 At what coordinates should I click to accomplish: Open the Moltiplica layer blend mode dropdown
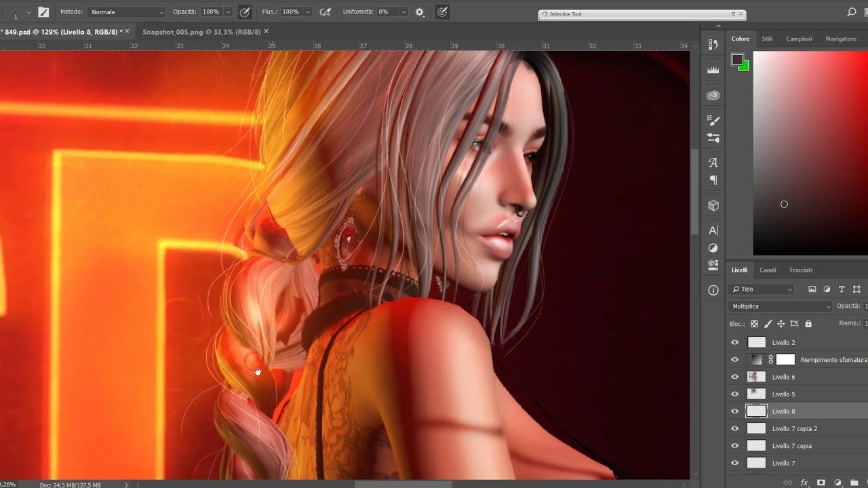pos(781,306)
